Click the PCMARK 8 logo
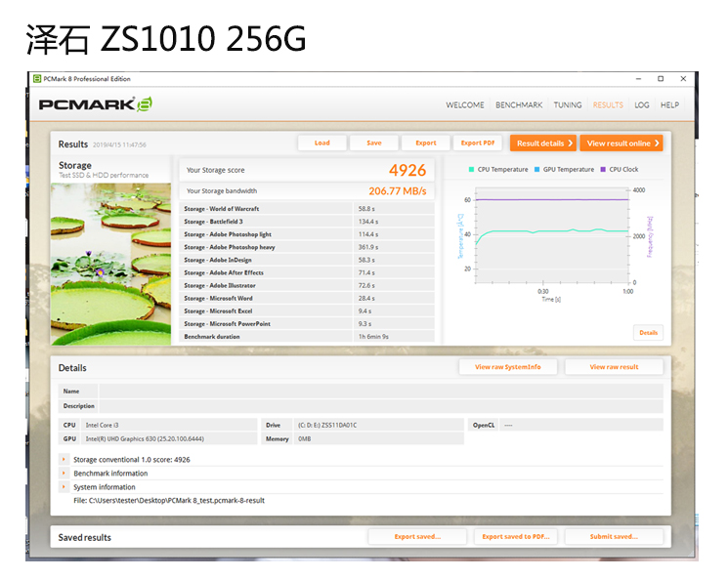Image resolution: width=728 pixels, height=579 pixels. pos(96,103)
